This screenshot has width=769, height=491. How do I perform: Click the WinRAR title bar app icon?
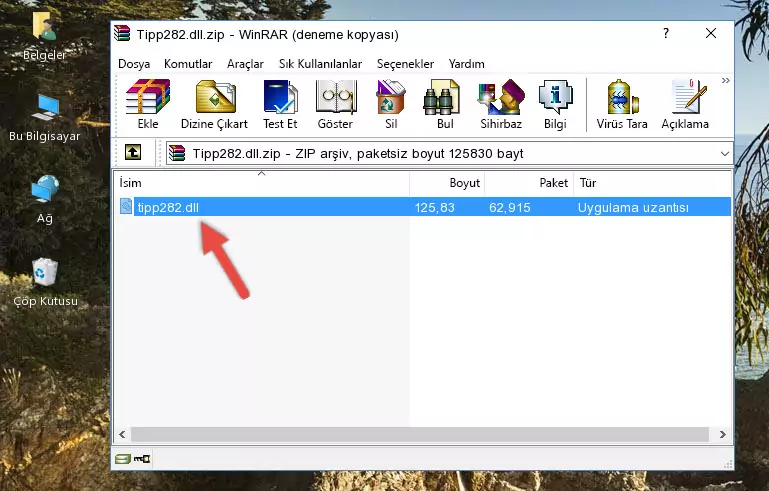(x=122, y=34)
